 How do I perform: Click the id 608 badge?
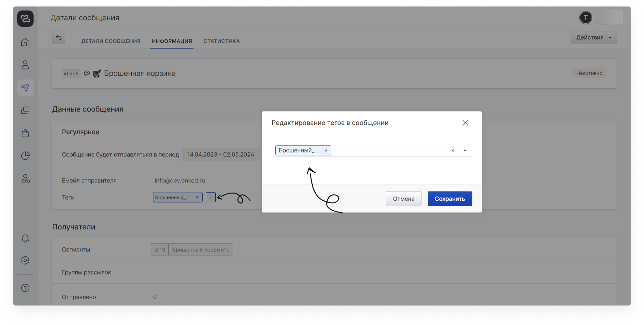71,74
